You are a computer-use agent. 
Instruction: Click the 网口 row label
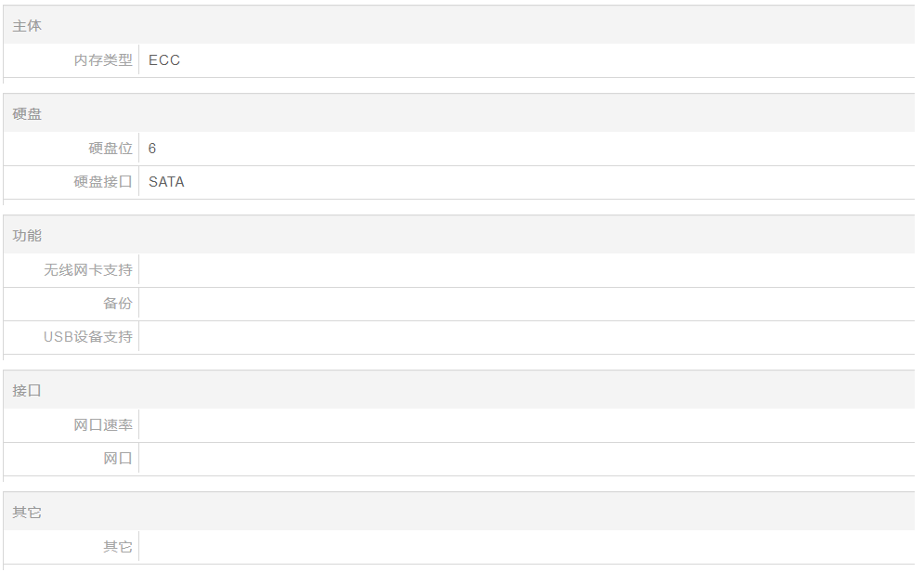pyautogui.click(x=118, y=459)
